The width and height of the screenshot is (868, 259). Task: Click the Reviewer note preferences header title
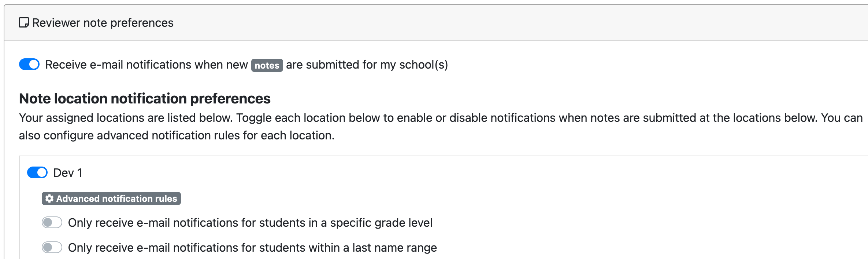point(103,23)
